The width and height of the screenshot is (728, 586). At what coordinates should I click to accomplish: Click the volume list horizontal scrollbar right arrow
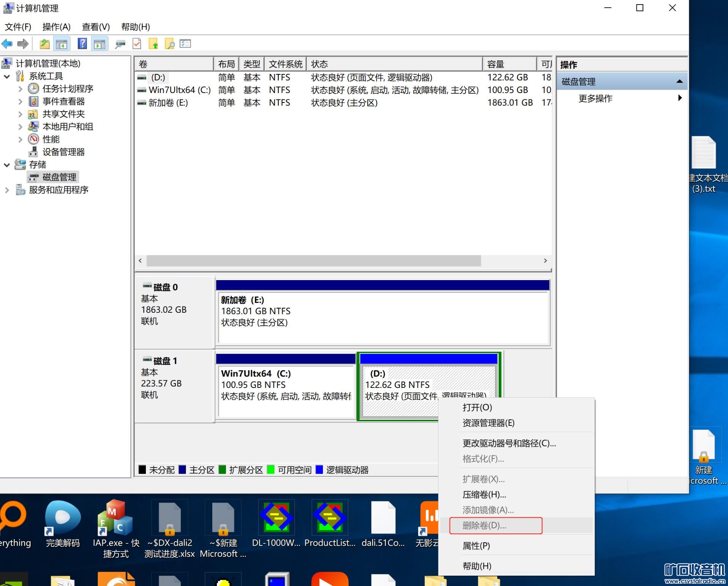click(545, 261)
